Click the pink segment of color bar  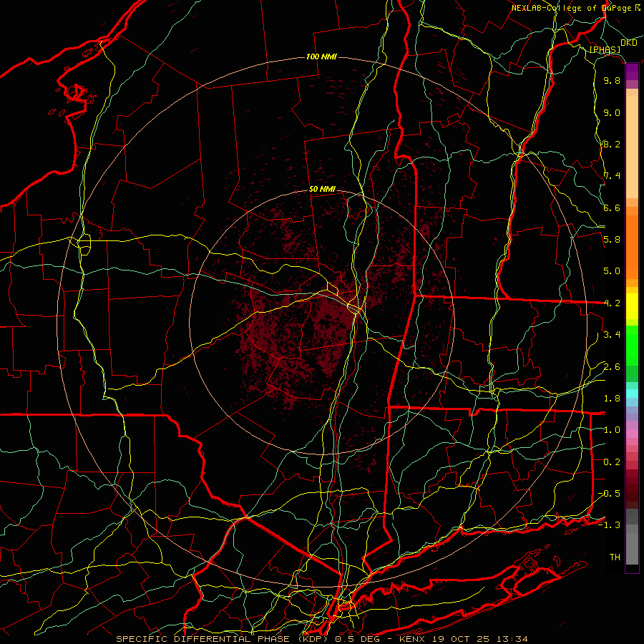click(x=632, y=434)
